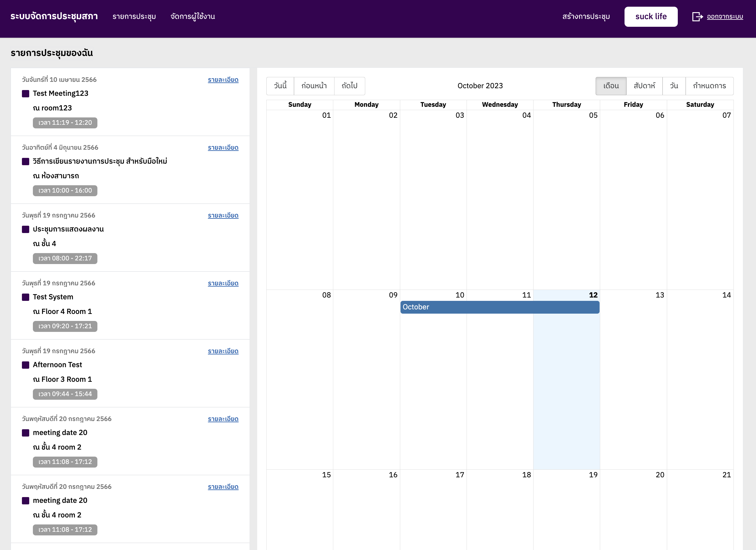Toggle เดือน (month) calendar view
This screenshot has width=756, height=550.
[x=611, y=85]
